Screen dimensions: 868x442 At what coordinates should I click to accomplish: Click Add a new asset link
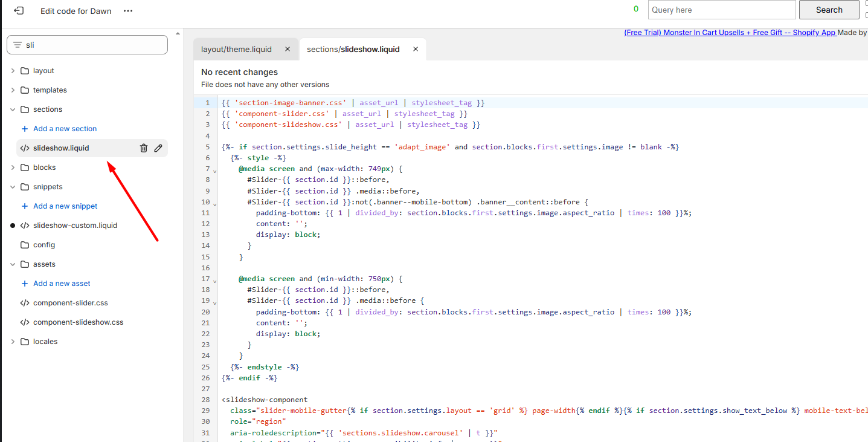click(62, 284)
